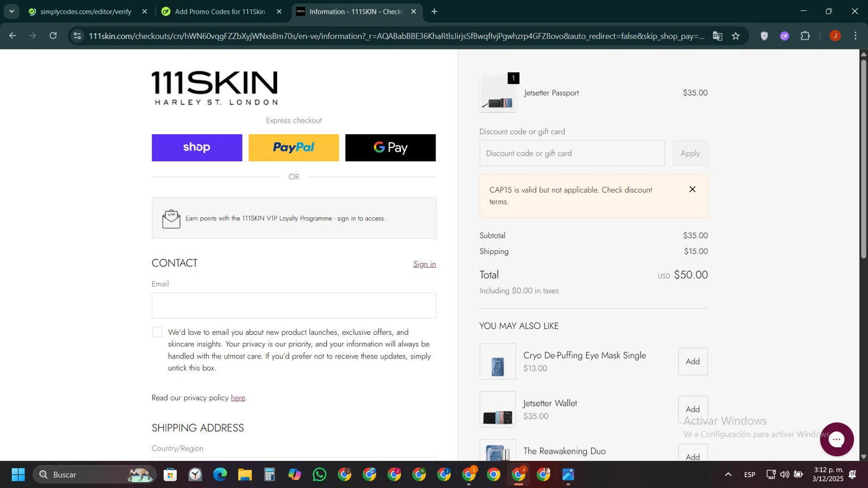Screen dimensions: 868x488
Task: Pay with Google Pay express button
Action: tap(391, 147)
